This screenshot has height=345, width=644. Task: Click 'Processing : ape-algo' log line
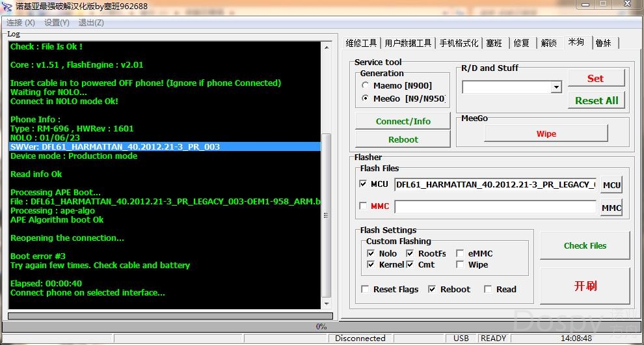point(53,210)
